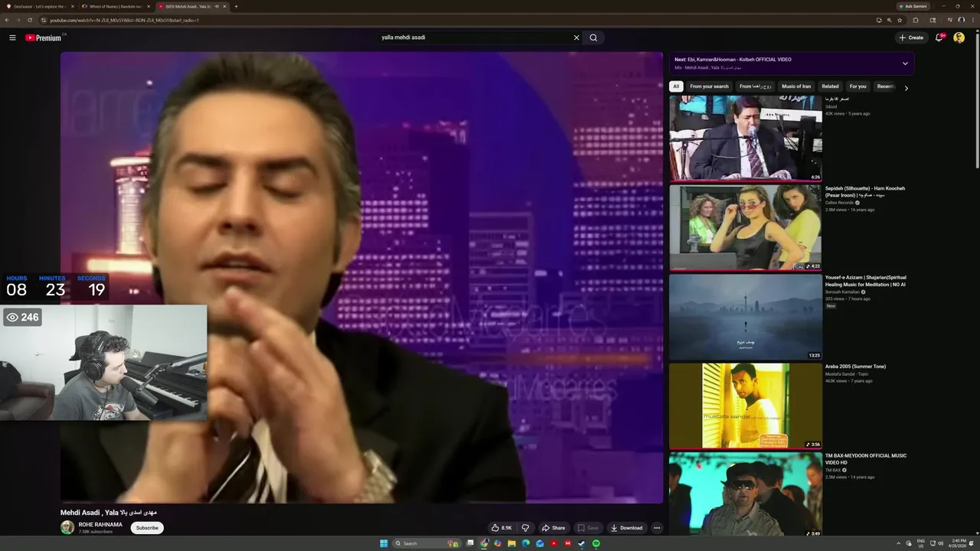This screenshot has width=980, height=551.
Task: Go back in browser history
Action: coord(7,20)
